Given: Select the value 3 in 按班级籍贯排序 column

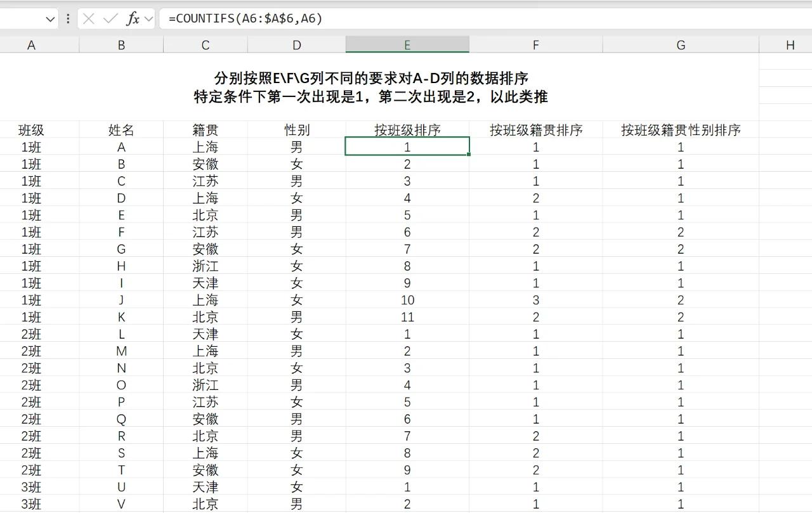Looking at the screenshot, I should pyautogui.click(x=536, y=300).
